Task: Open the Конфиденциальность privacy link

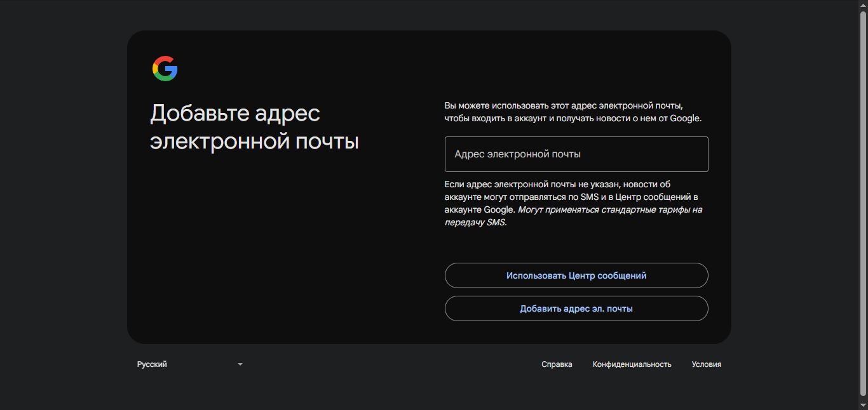Action: coord(632,364)
